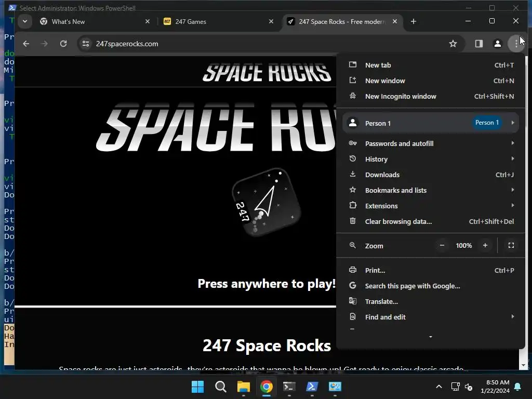The width and height of the screenshot is (532, 399).
Task: Open the clock showing 8:50 AM
Action: [495, 387]
